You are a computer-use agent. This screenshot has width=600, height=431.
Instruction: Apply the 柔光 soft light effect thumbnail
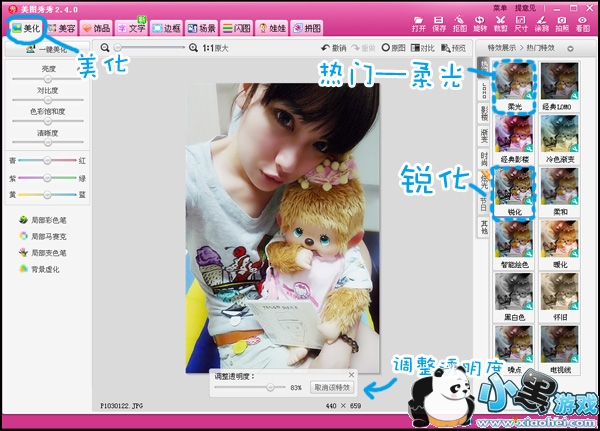514,87
